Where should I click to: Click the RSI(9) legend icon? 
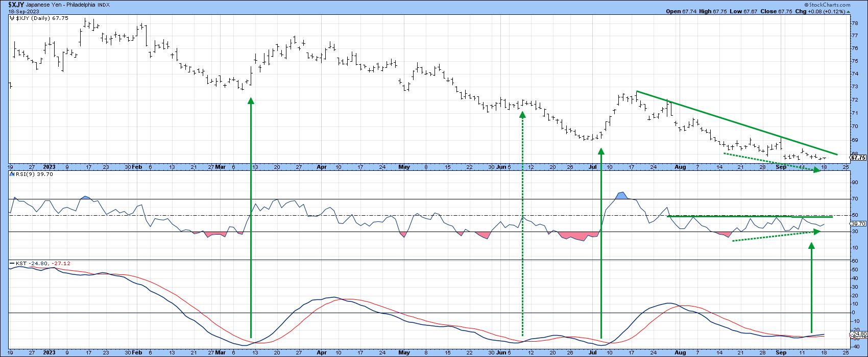click(x=12, y=174)
